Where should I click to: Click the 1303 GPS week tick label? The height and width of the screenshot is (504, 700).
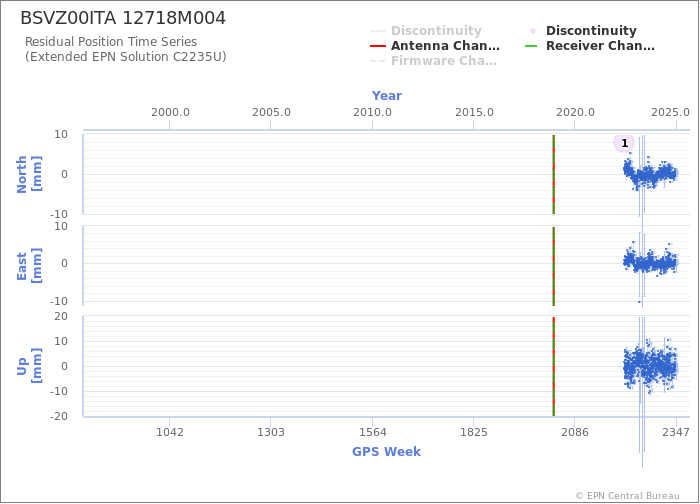(271, 432)
